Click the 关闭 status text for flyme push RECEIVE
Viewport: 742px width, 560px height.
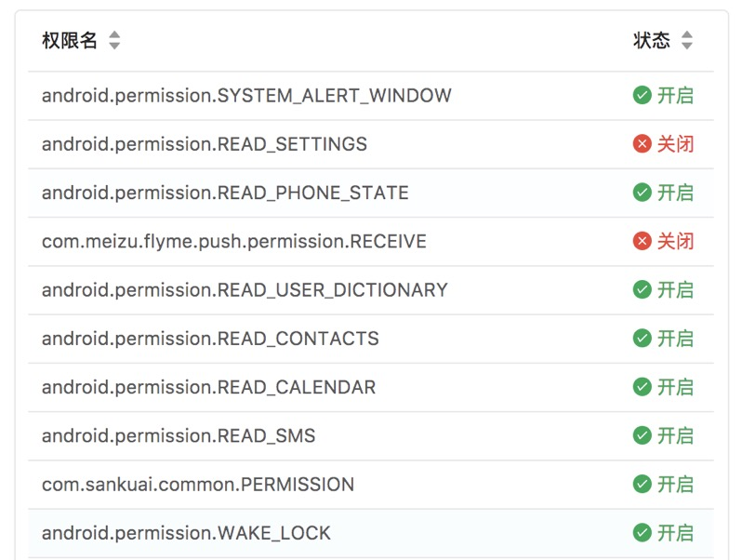click(676, 242)
